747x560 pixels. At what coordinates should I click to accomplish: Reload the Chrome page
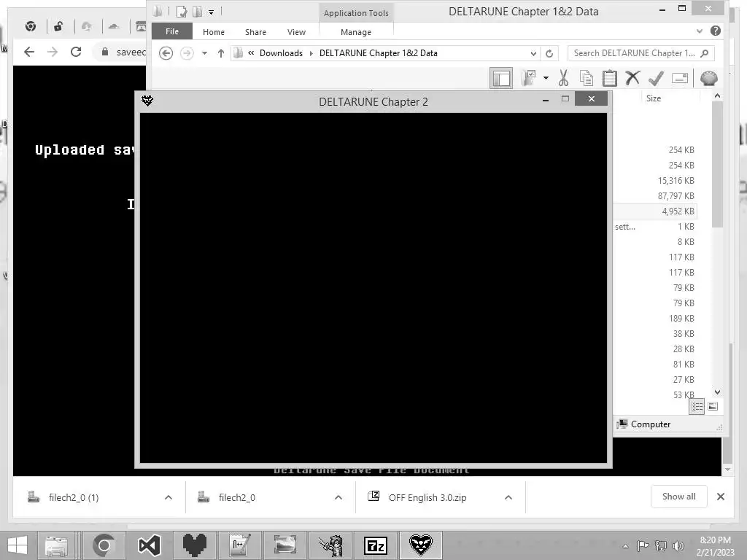tap(76, 52)
